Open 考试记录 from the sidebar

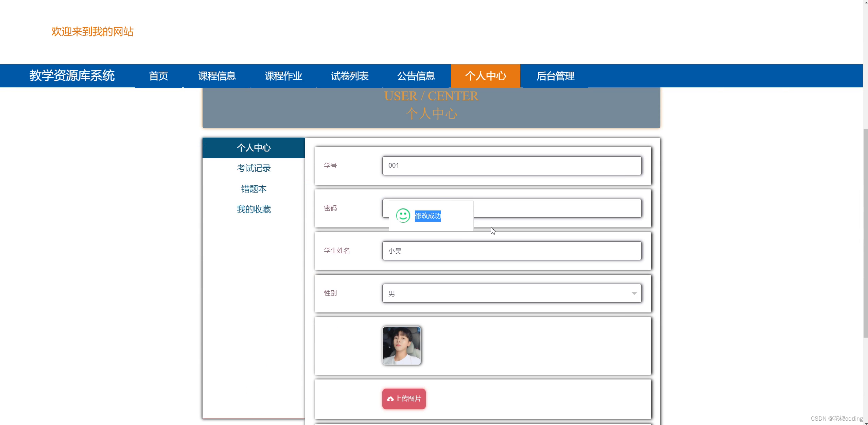tap(254, 168)
